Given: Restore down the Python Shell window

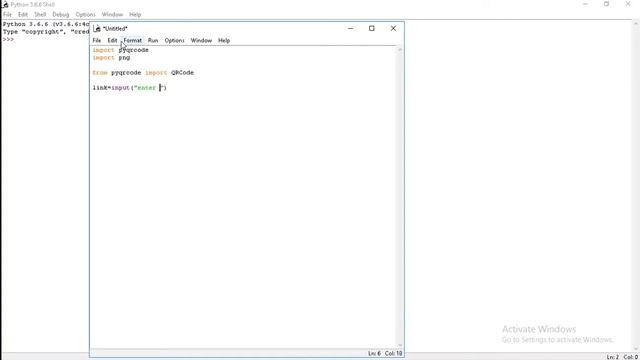Looking at the screenshot, I should 607,4.
